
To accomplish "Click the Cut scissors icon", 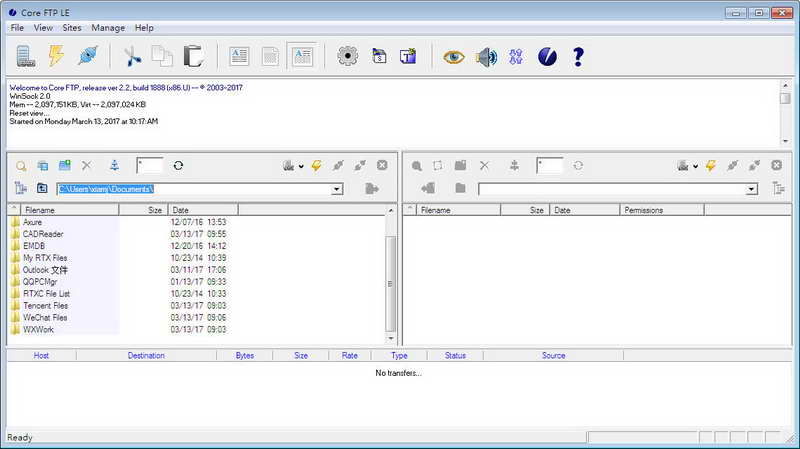I will click(133, 56).
